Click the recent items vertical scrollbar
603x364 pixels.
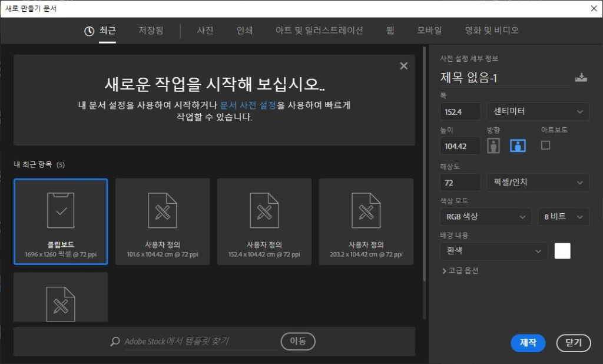(424, 165)
